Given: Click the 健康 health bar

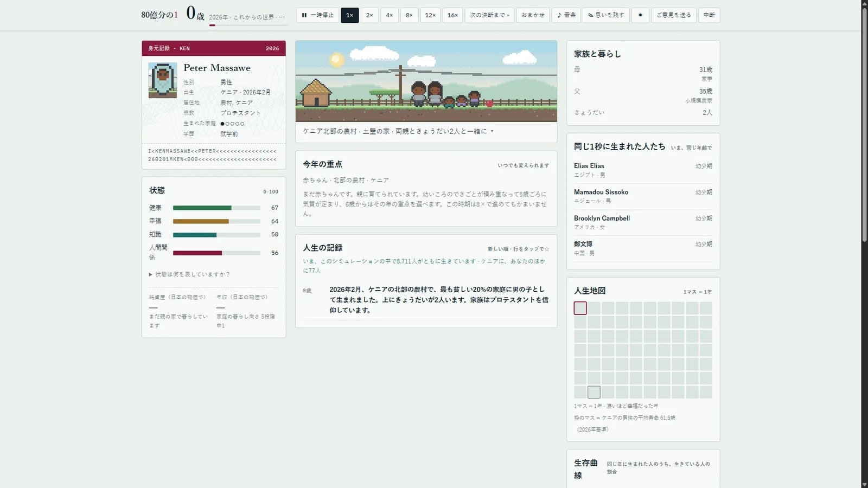Looking at the screenshot, I should (216, 208).
